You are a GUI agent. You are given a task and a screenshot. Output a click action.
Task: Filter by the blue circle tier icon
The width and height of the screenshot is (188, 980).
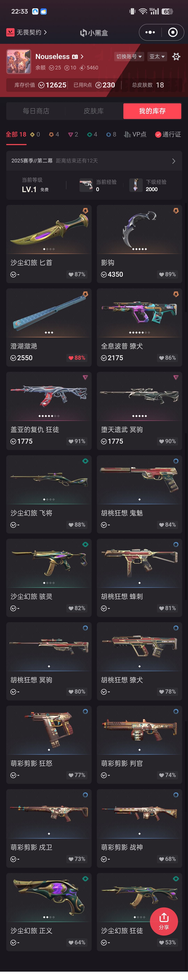tap(109, 135)
